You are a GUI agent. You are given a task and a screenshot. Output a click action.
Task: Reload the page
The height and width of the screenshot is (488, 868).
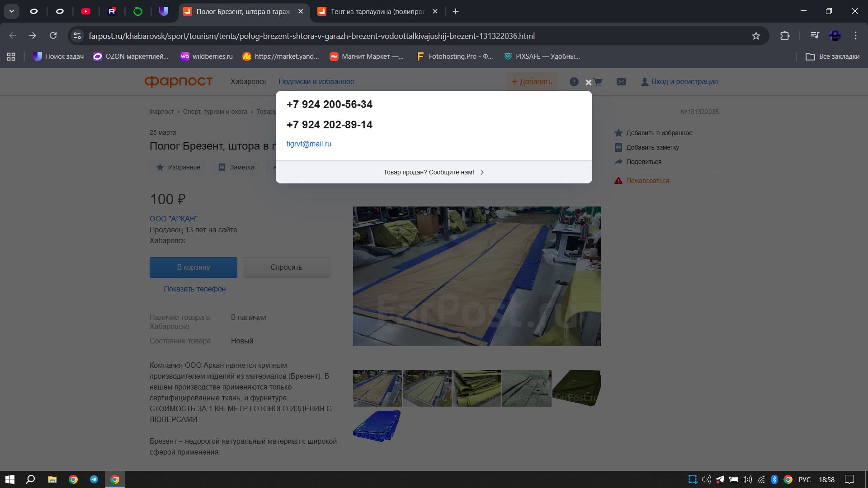coord(53,36)
